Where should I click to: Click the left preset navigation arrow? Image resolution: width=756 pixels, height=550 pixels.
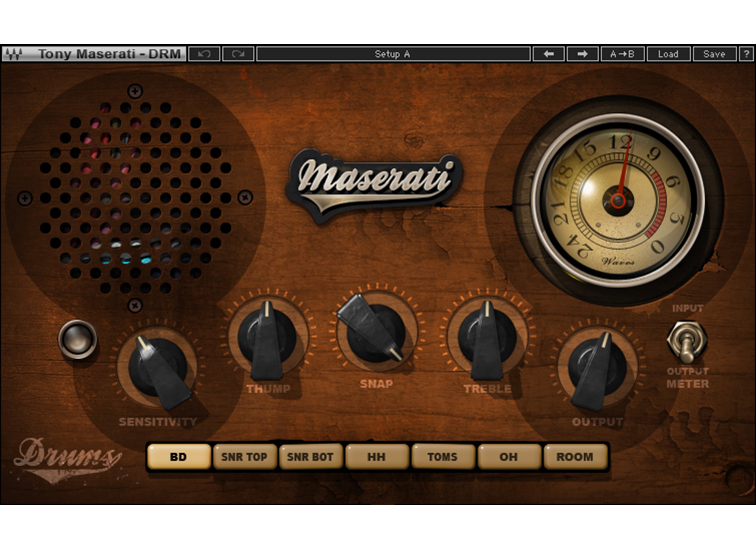click(x=549, y=54)
